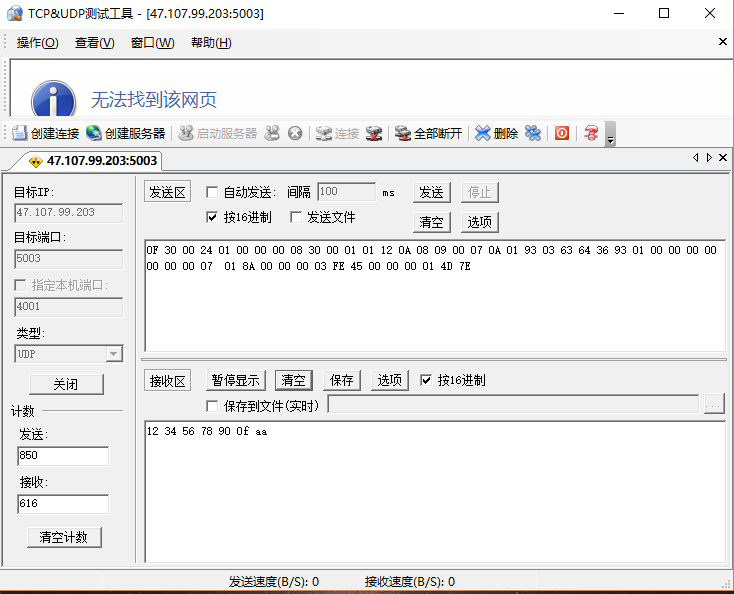Clear the receive area with 清空 button
The width and height of the screenshot is (734, 594).
point(294,380)
